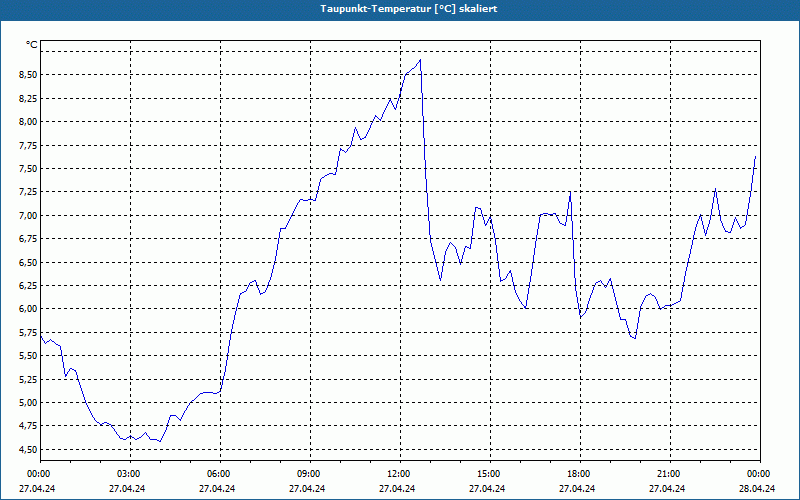Click the 00:00 28.04.24 end label
The image size is (800, 500).
757,481
